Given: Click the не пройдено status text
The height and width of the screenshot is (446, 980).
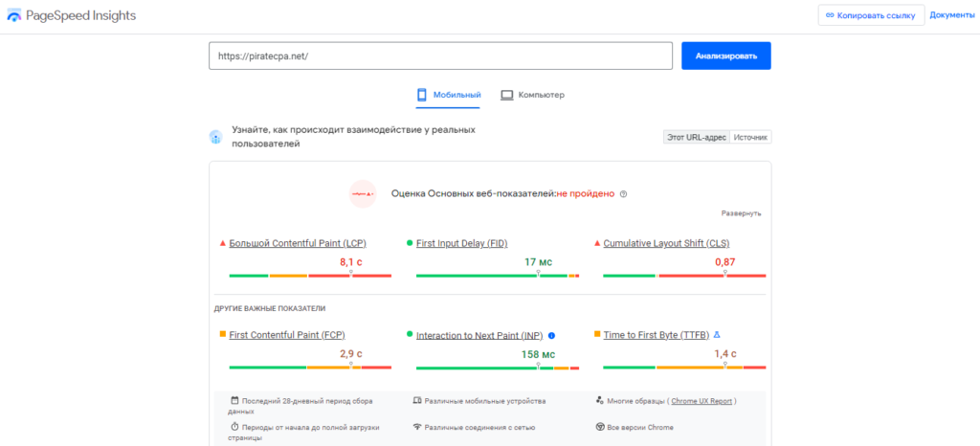Looking at the screenshot, I should tap(586, 194).
